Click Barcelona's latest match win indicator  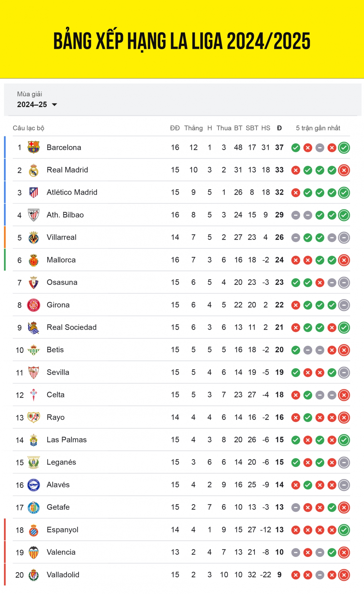pos(344,148)
